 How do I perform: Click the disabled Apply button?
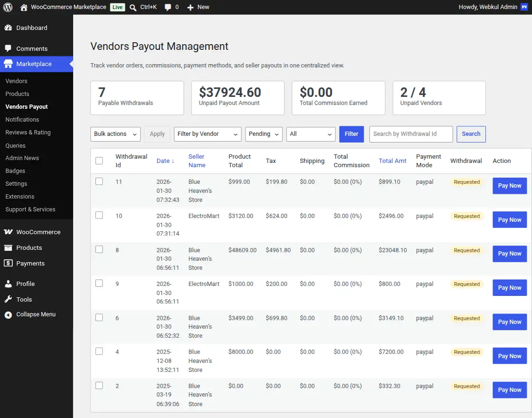pyautogui.click(x=157, y=134)
